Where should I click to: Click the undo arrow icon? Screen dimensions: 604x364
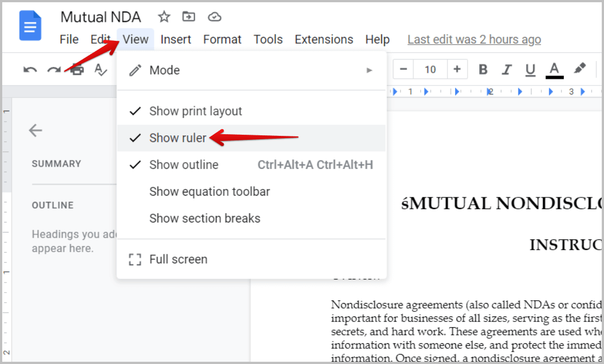coord(30,70)
